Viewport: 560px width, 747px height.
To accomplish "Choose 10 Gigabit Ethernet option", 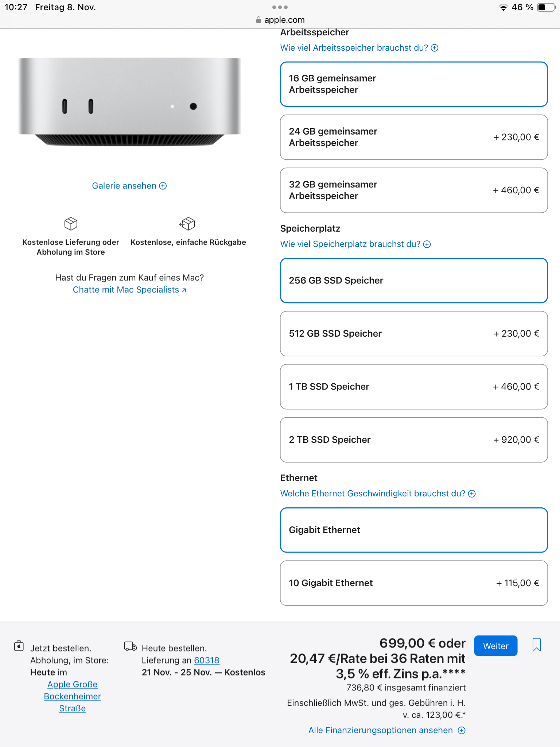I will tap(413, 583).
